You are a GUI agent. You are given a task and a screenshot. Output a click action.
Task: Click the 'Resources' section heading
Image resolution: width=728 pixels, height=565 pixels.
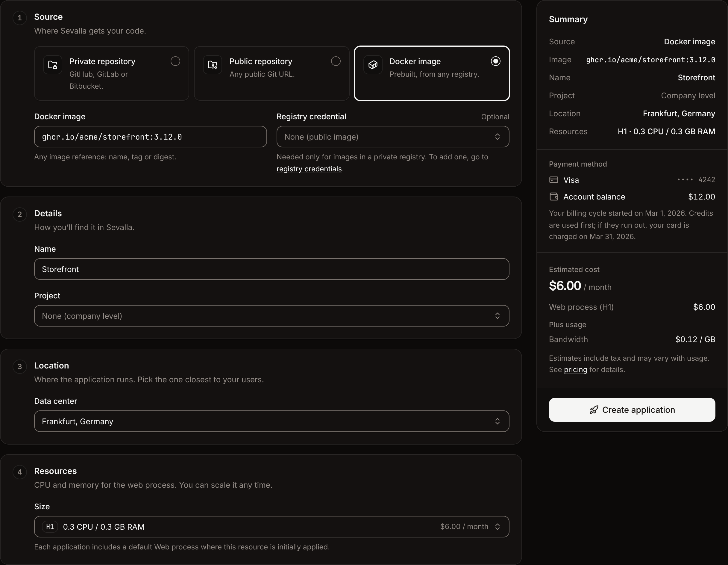pos(55,471)
